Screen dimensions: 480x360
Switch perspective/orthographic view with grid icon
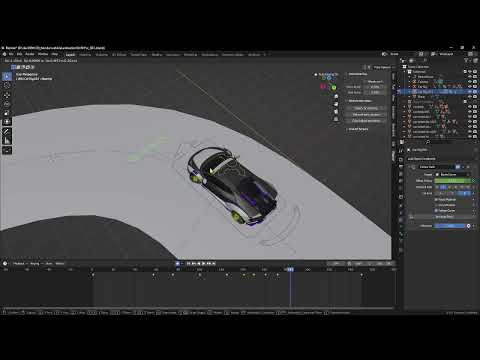336,119
